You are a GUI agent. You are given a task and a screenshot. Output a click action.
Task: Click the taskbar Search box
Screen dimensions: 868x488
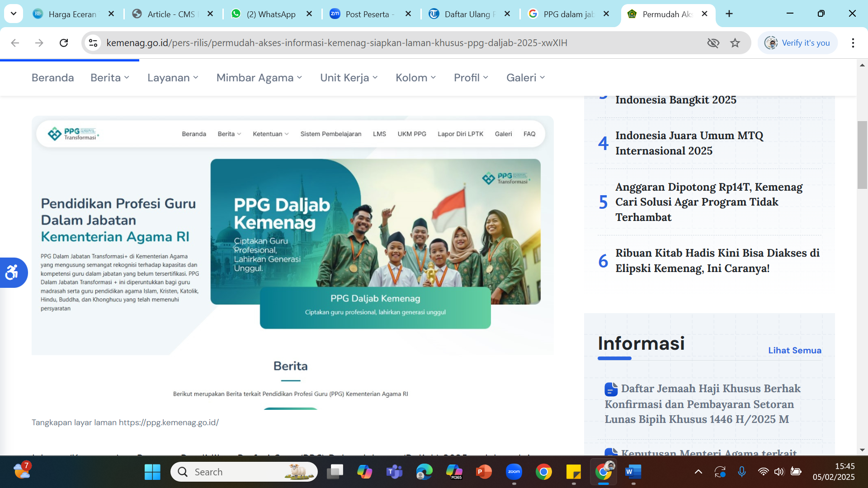click(x=244, y=472)
